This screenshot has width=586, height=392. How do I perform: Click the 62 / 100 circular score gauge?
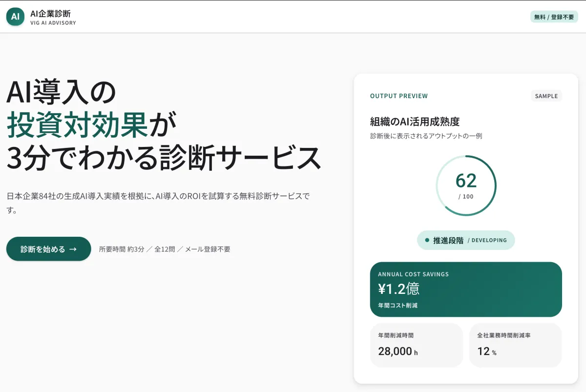coord(466,186)
